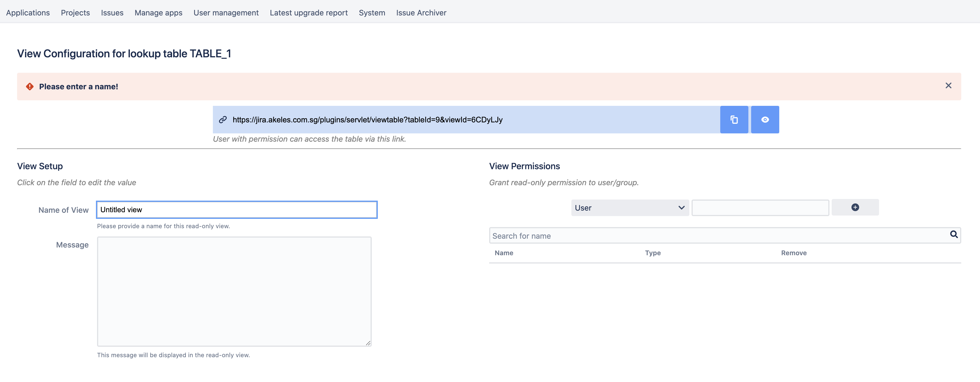Image resolution: width=980 pixels, height=382 pixels.
Task: Open Latest upgrade report
Action: click(309, 13)
